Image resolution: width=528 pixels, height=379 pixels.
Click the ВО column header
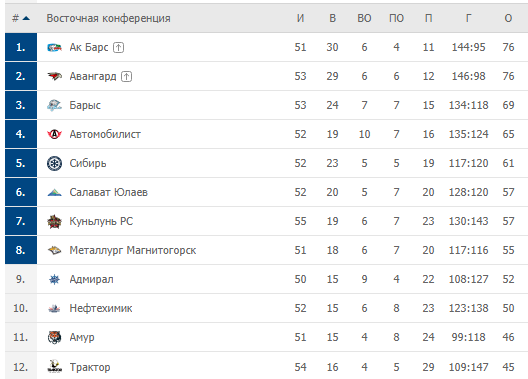tap(364, 18)
